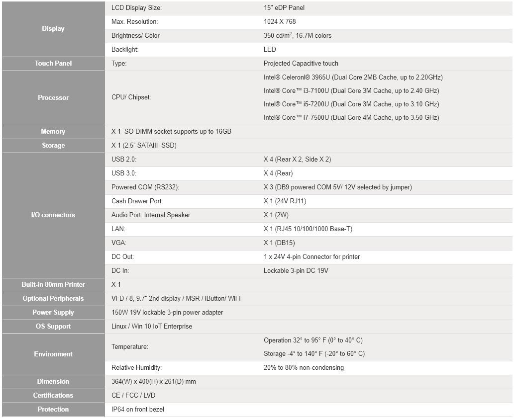Click the Optional Peripherals header cell
This screenshot has width=515, height=420.
53,299
